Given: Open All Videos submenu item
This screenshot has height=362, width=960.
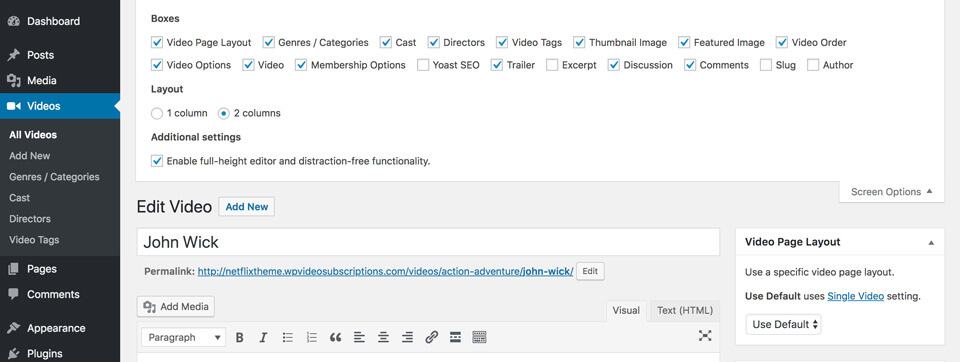Looking at the screenshot, I should 33,135.
